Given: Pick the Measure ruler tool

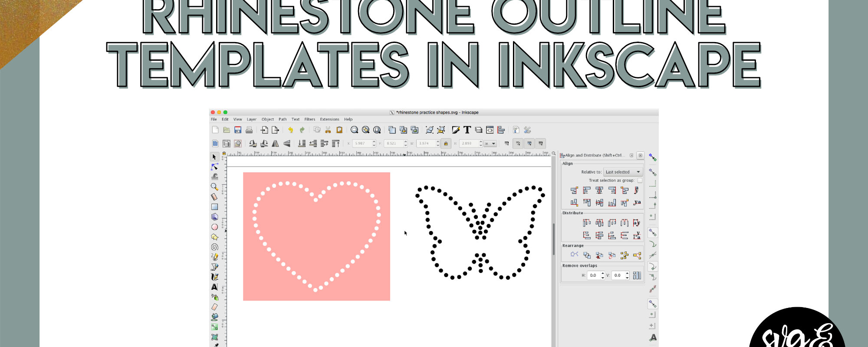Looking at the screenshot, I should tap(214, 196).
